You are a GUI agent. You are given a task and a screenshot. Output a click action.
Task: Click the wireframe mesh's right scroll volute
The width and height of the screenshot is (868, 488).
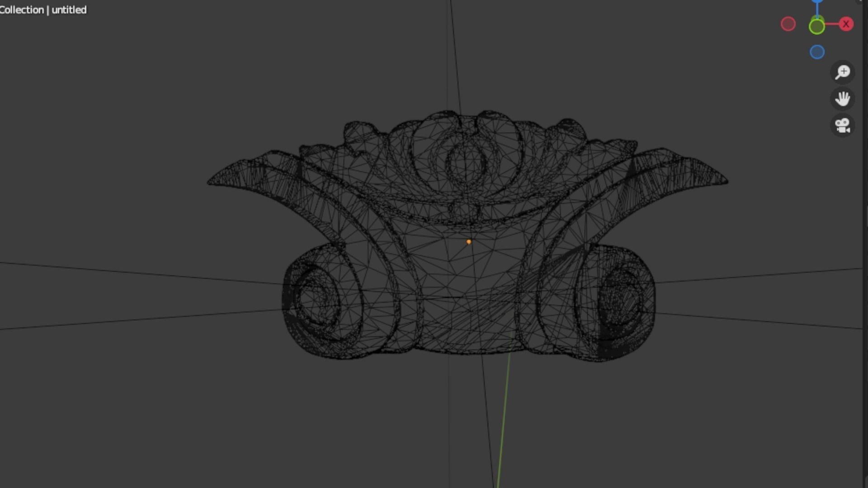(616, 302)
